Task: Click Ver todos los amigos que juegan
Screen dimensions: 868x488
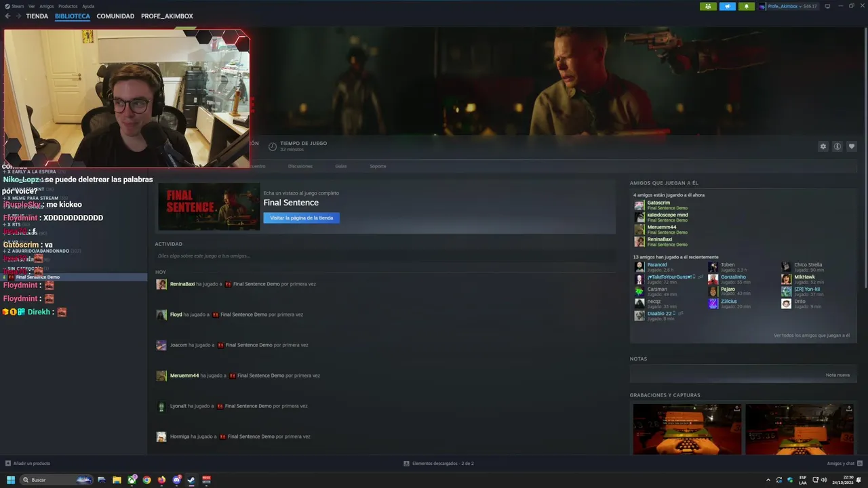Action: click(812, 335)
